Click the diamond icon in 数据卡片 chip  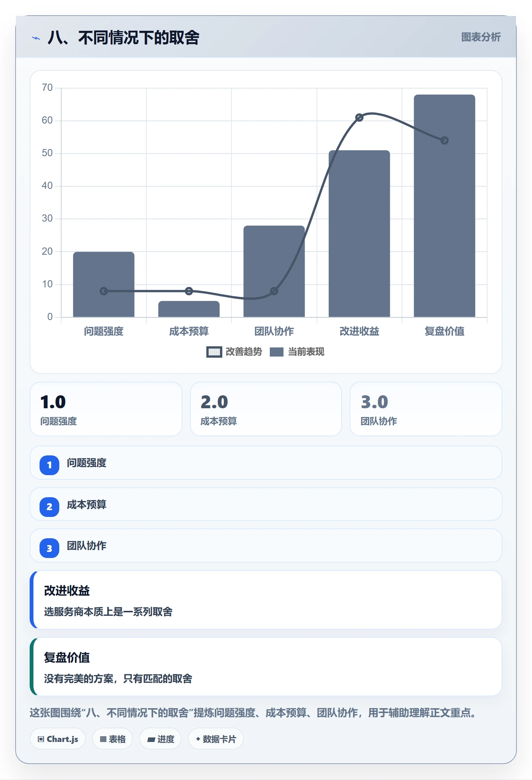(198, 739)
